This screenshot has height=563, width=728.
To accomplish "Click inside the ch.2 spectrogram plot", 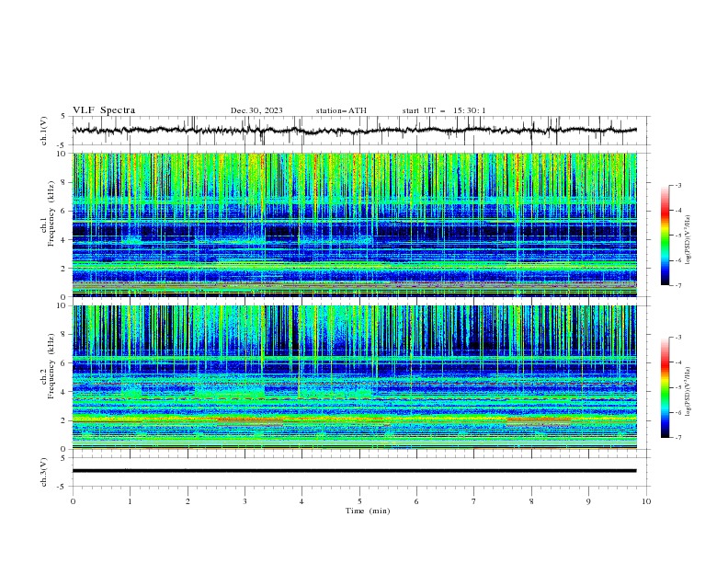I will point(354,377).
